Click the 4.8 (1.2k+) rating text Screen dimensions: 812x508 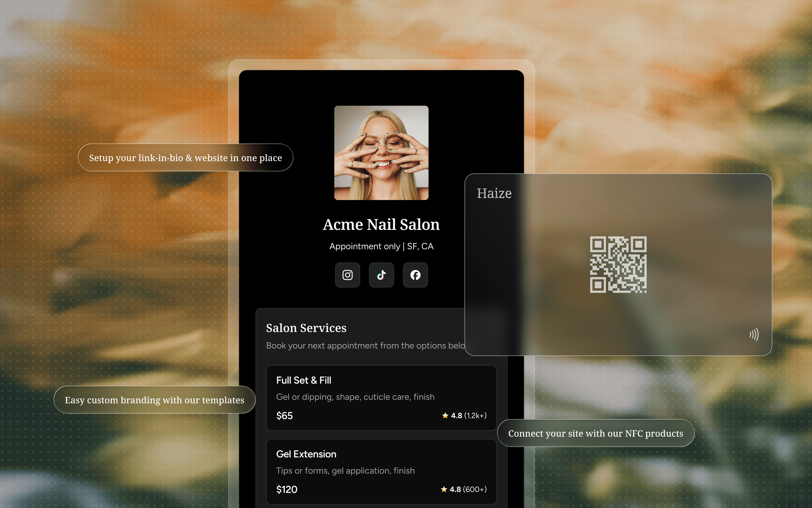(x=468, y=416)
